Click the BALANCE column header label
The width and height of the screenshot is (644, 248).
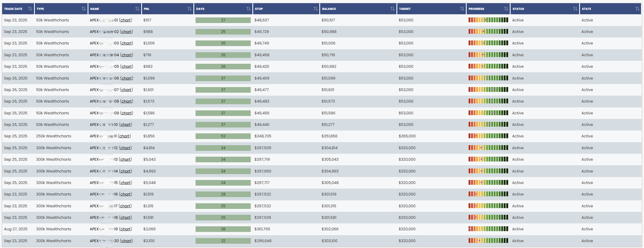tap(329, 9)
